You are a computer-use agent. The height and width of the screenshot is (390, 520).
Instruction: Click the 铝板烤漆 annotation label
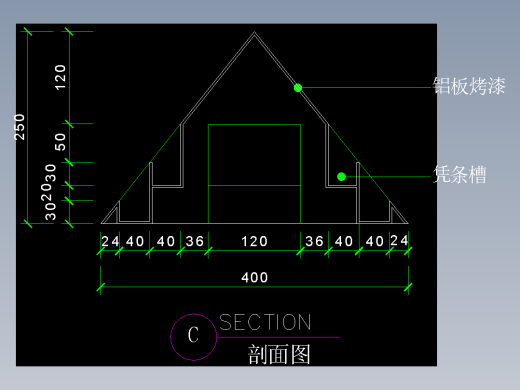469,86
